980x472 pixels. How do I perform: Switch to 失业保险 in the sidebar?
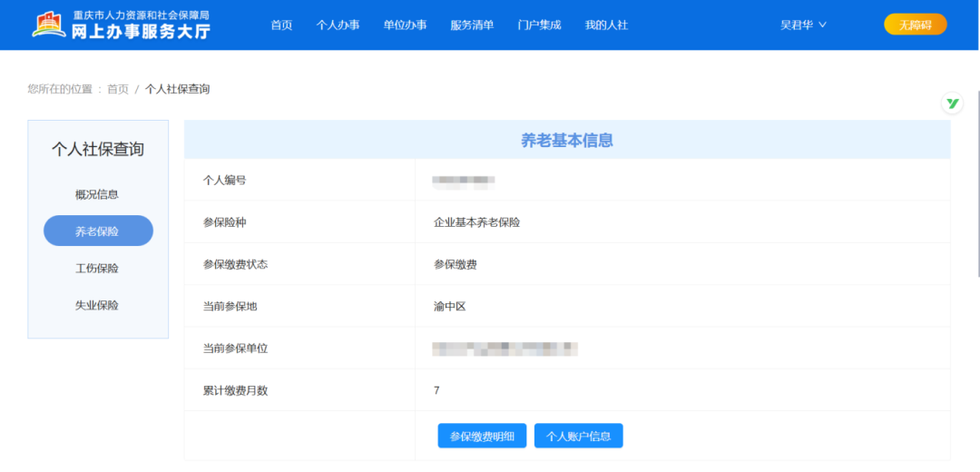coord(97,305)
